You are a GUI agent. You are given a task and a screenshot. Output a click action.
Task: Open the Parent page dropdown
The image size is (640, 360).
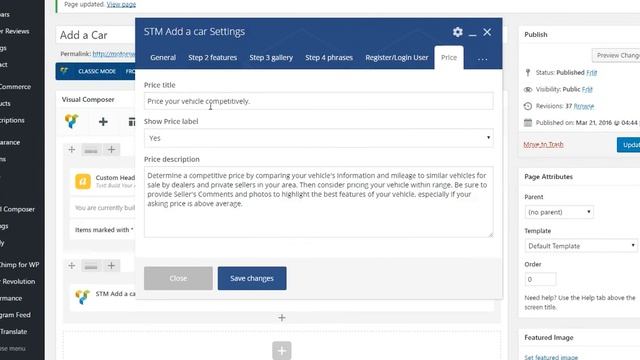559,212
